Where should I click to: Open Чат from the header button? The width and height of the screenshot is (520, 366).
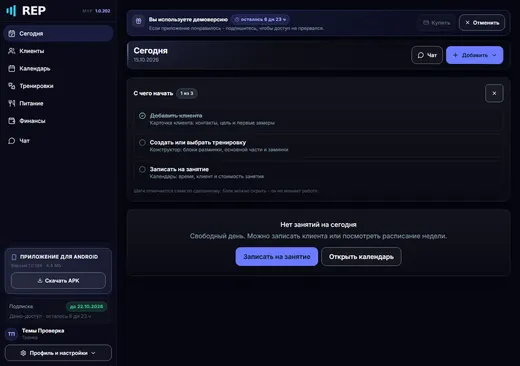(x=427, y=55)
